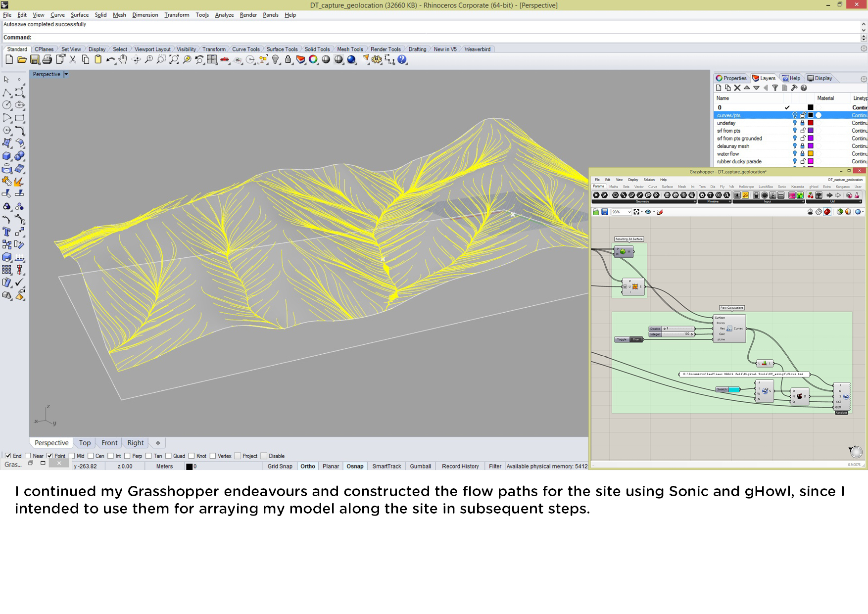Click the Zoom Extents toolbar icon
The height and width of the screenshot is (614, 868).
[174, 60]
